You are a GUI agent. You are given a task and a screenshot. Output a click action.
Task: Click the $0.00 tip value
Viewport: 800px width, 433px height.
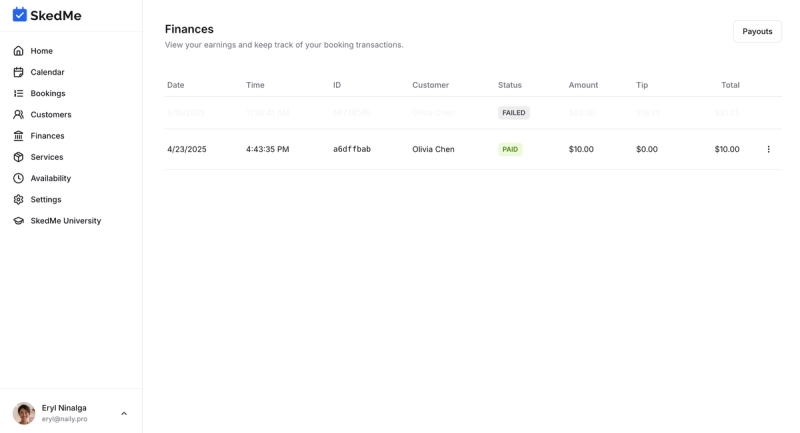click(x=647, y=149)
